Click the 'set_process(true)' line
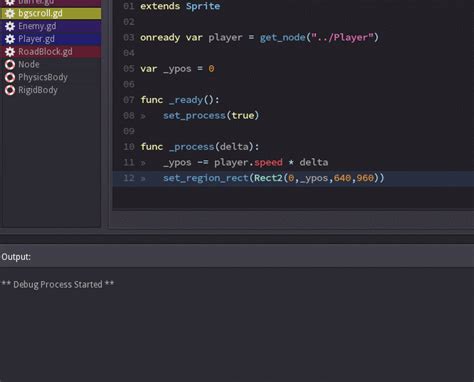 [x=211, y=115]
